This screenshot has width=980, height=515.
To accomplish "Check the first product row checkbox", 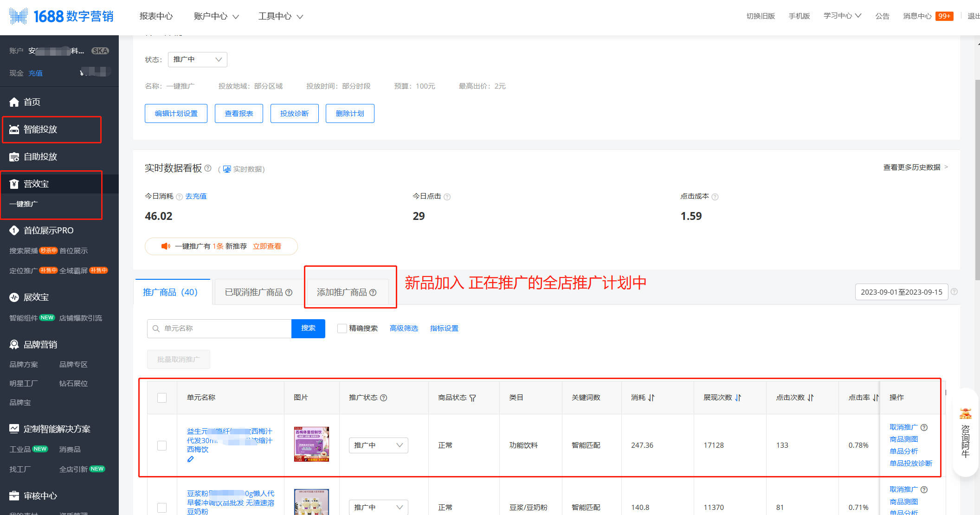I will 162,445.
